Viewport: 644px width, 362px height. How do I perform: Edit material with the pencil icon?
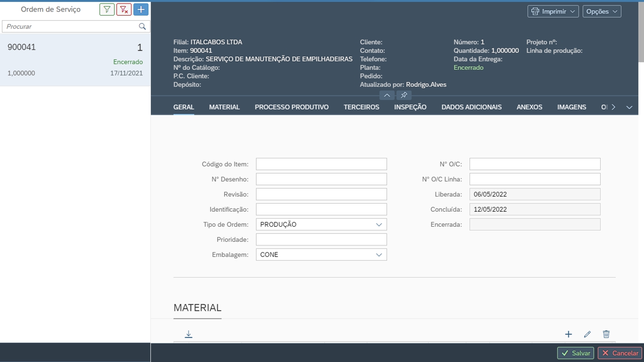click(587, 334)
